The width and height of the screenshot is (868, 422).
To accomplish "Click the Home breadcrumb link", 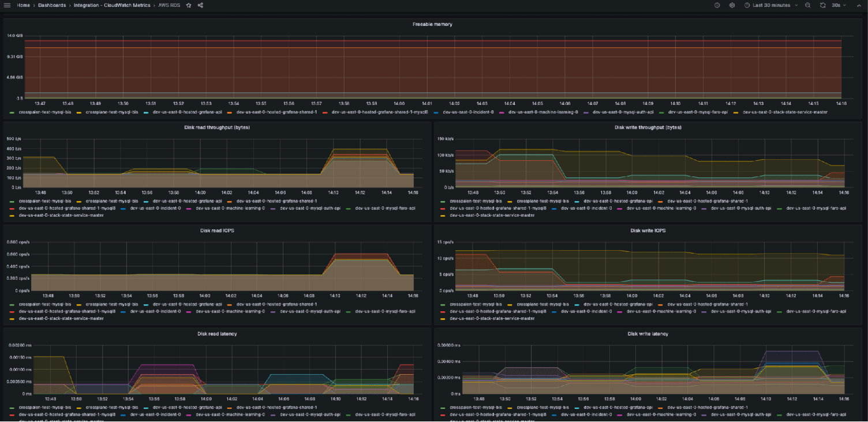I will point(22,5).
